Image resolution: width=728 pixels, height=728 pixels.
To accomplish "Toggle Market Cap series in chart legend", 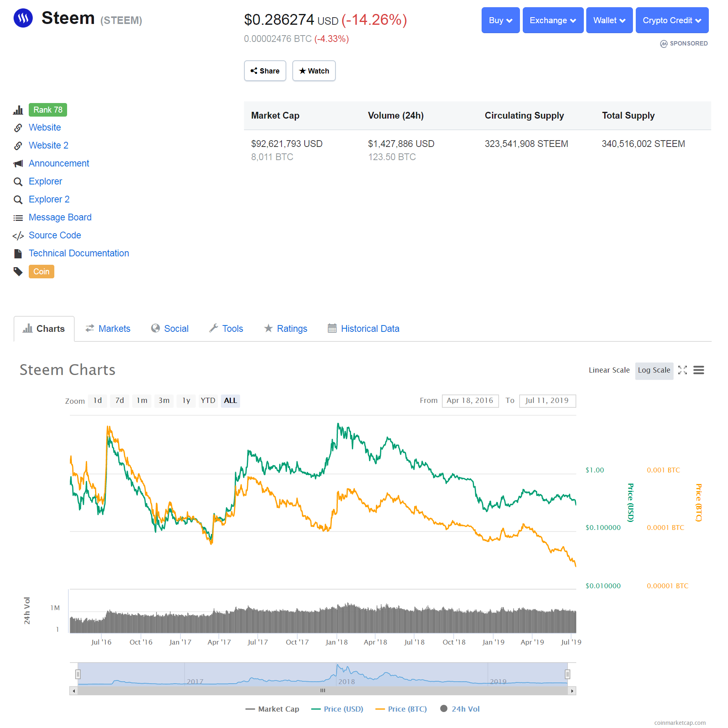I will (272, 709).
